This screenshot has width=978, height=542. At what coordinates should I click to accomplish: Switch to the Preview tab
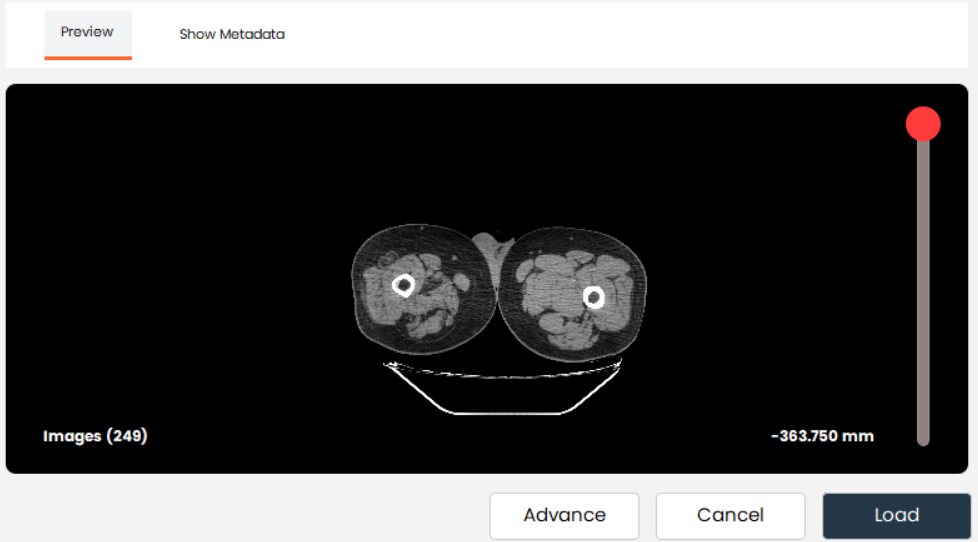[x=87, y=32]
